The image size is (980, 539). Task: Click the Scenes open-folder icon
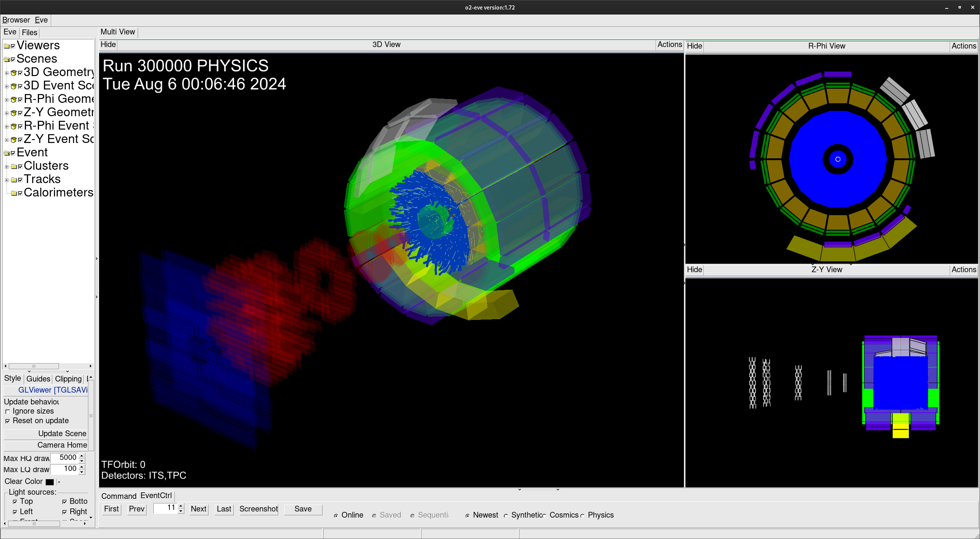pos(7,60)
